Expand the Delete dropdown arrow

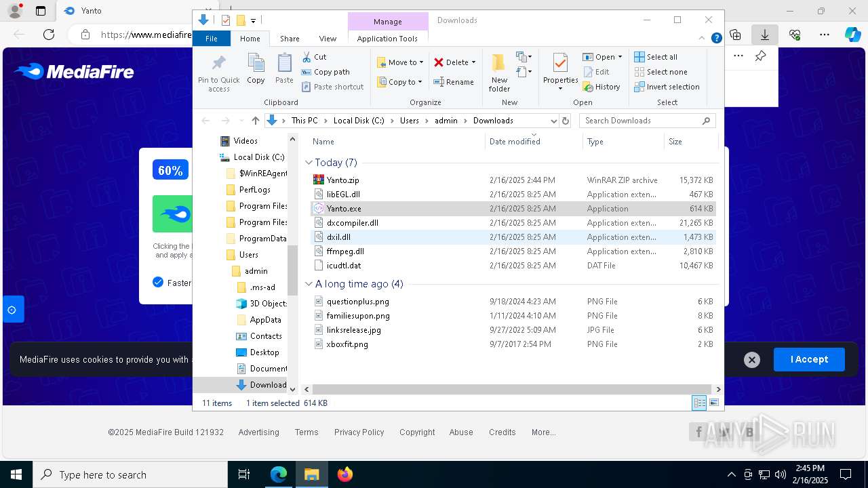pyautogui.click(x=473, y=62)
